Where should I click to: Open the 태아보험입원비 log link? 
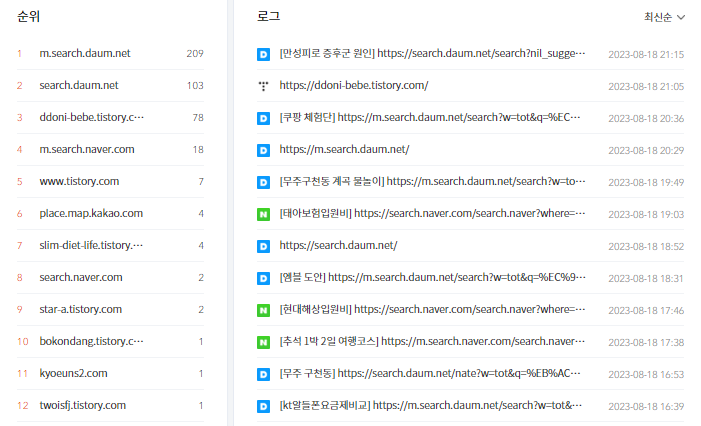pos(432,213)
